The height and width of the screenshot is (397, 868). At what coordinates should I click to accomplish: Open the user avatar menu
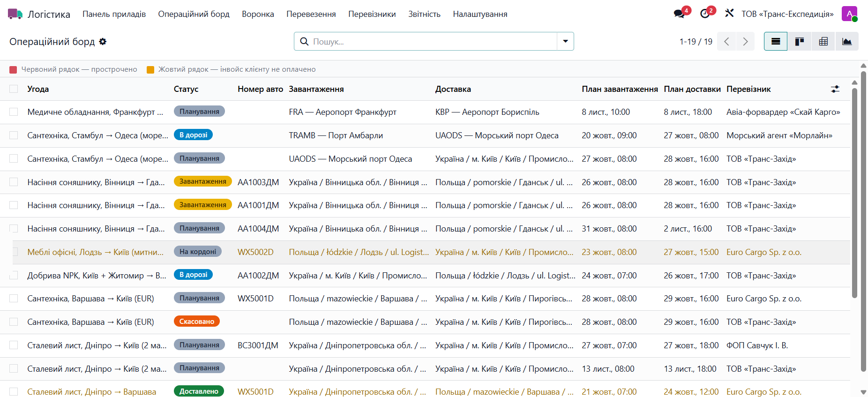click(x=849, y=14)
